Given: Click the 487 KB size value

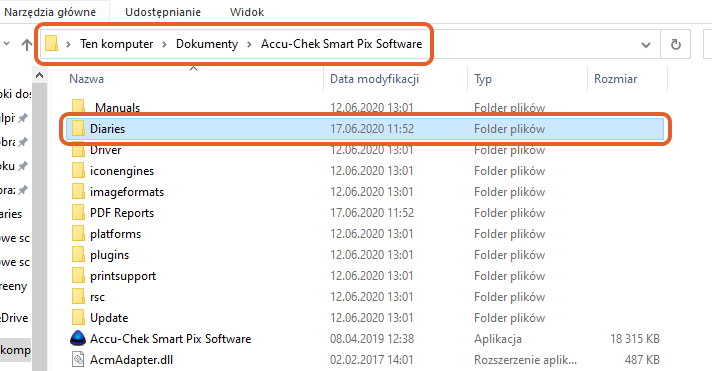Looking at the screenshot, I should click(642, 360).
